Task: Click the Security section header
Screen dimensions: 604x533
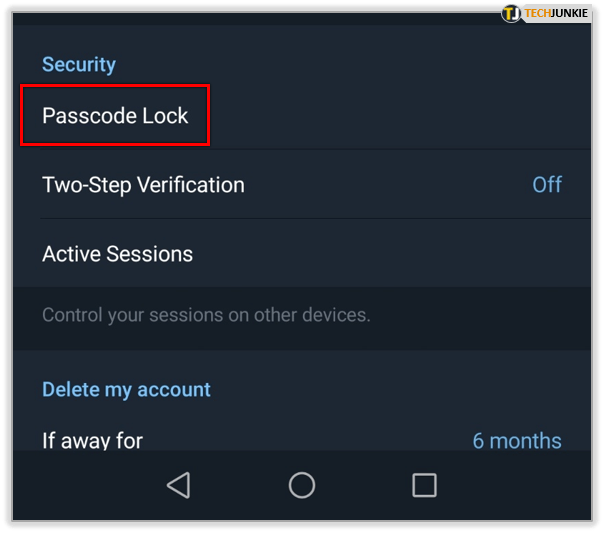Action: [x=79, y=64]
